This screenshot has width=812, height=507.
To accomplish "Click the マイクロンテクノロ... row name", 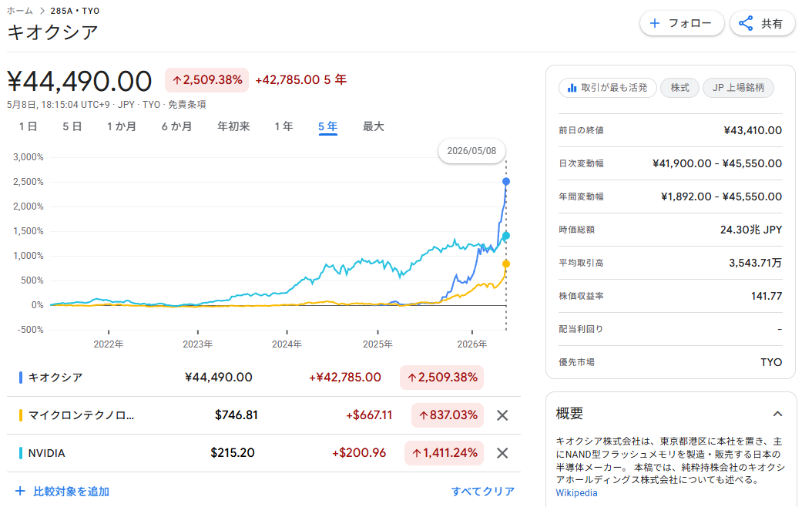I will tap(81, 415).
